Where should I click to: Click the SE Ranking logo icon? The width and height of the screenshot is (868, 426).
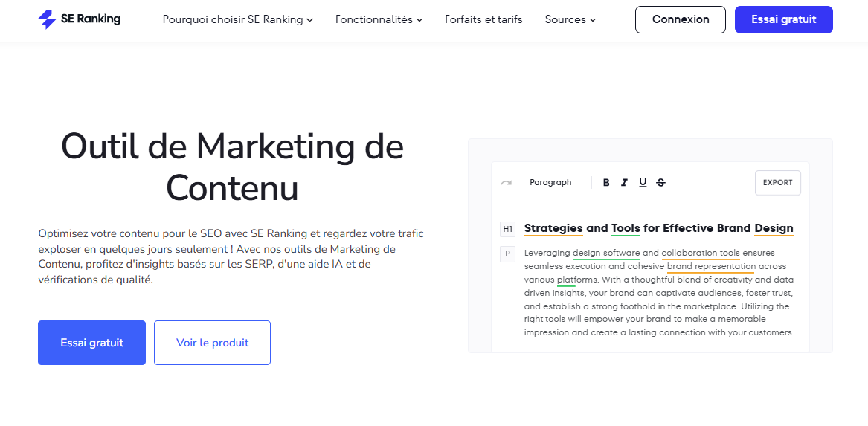(x=47, y=19)
